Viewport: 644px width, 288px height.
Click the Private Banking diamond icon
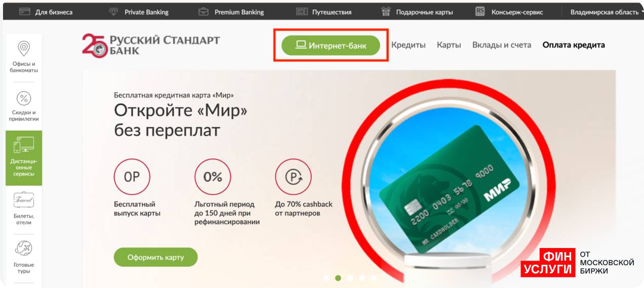(114, 12)
